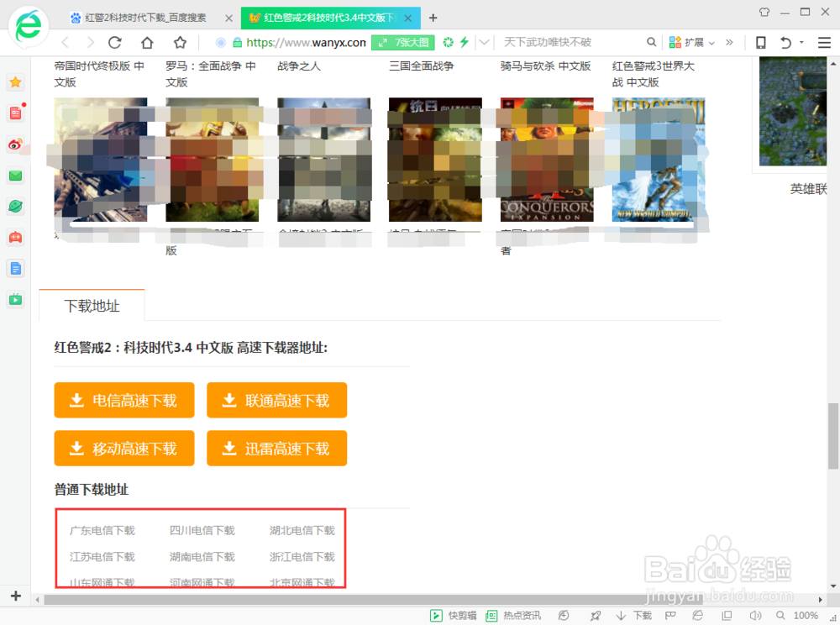Open the green mail icon in sidebar

tap(15, 175)
